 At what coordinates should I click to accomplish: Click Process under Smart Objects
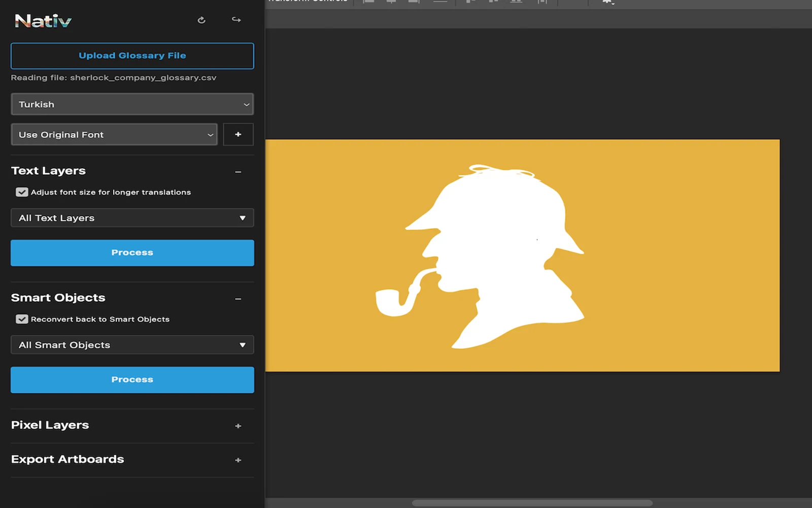tap(132, 380)
